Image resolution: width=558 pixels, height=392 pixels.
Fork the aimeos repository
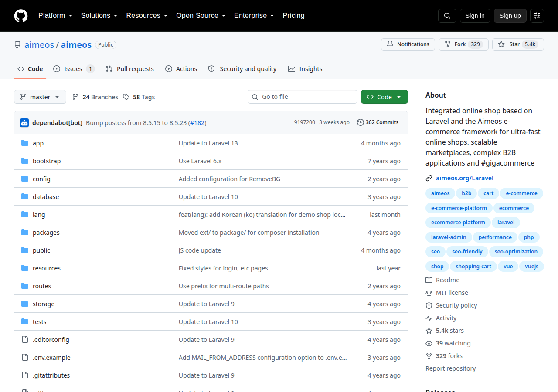click(463, 44)
